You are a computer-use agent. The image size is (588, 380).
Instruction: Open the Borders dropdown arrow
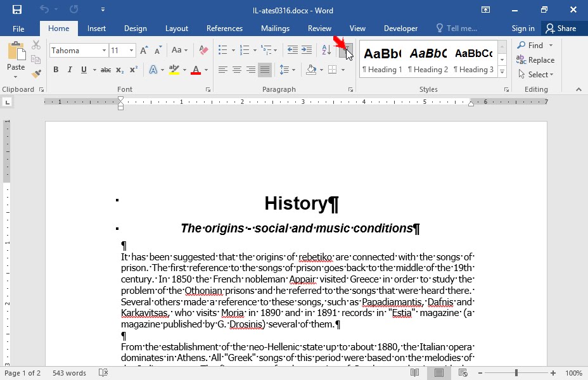(x=343, y=70)
